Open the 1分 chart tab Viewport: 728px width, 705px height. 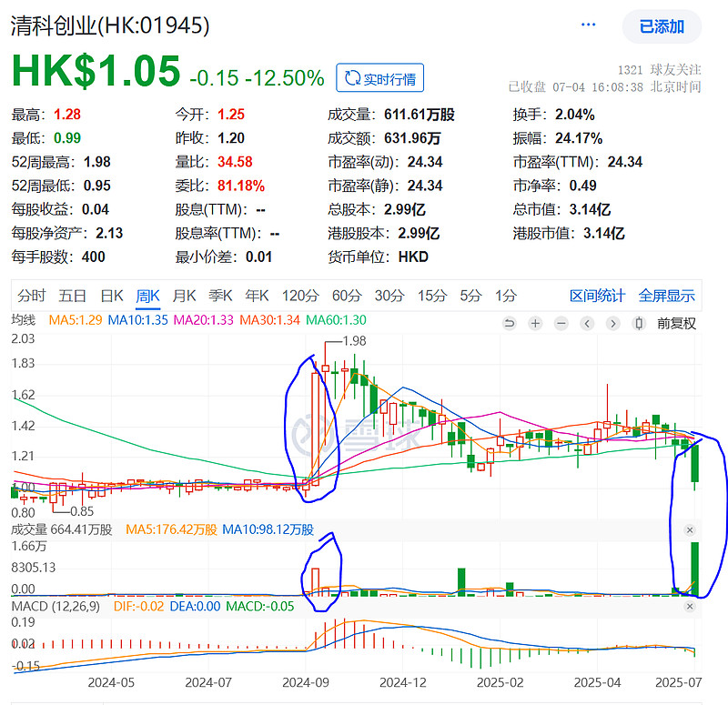[506, 296]
